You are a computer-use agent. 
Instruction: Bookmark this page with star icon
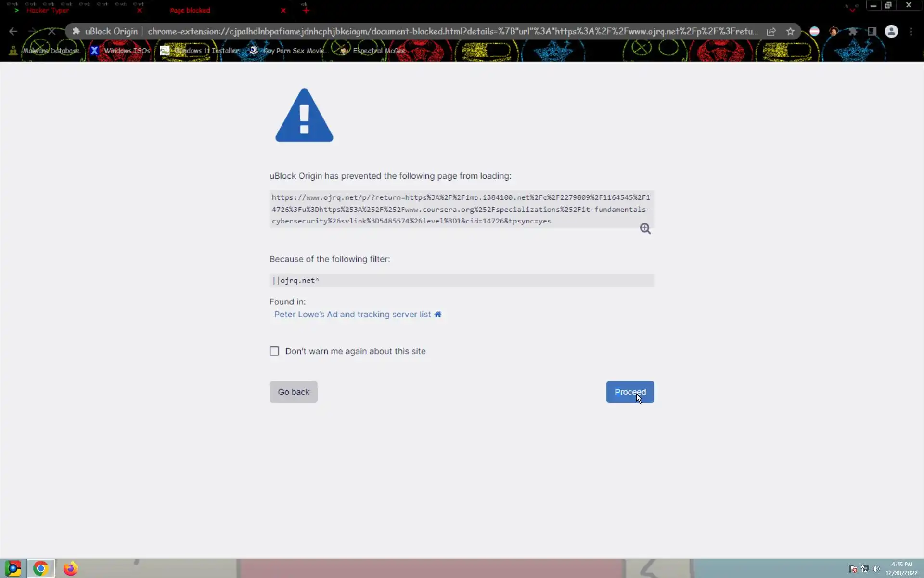point(790,31)
